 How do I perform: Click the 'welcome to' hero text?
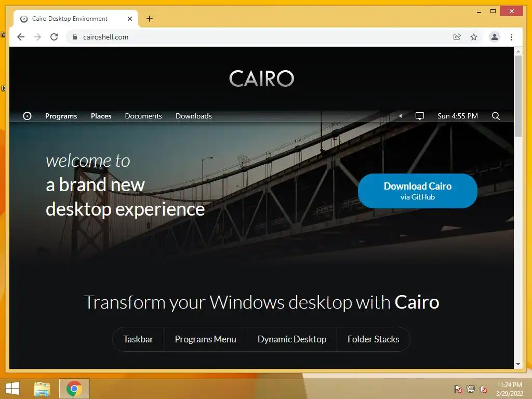(x=88, y=161)
